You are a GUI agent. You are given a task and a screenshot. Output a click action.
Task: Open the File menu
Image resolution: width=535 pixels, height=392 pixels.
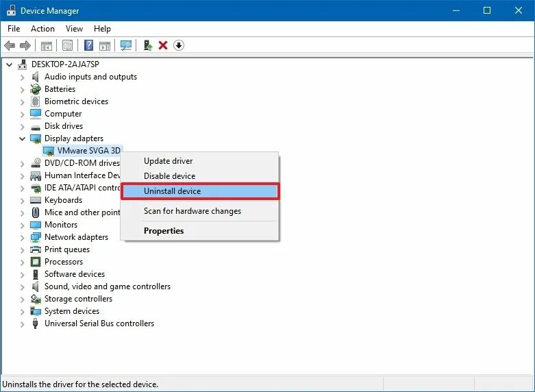(14, 29)
